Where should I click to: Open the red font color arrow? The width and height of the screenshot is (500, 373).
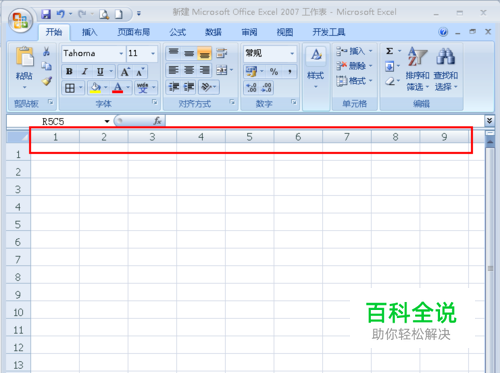[128, 88]
